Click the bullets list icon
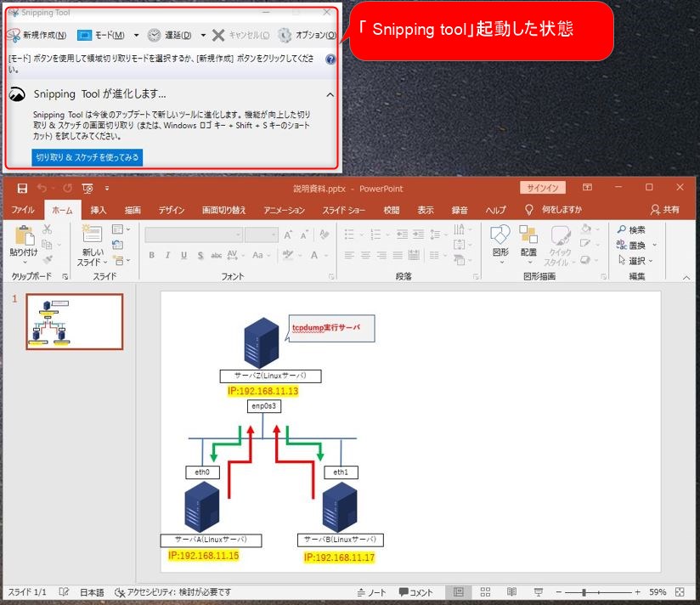Image resolution: width=700 pixels, height=605 pixels. [349, 234]
